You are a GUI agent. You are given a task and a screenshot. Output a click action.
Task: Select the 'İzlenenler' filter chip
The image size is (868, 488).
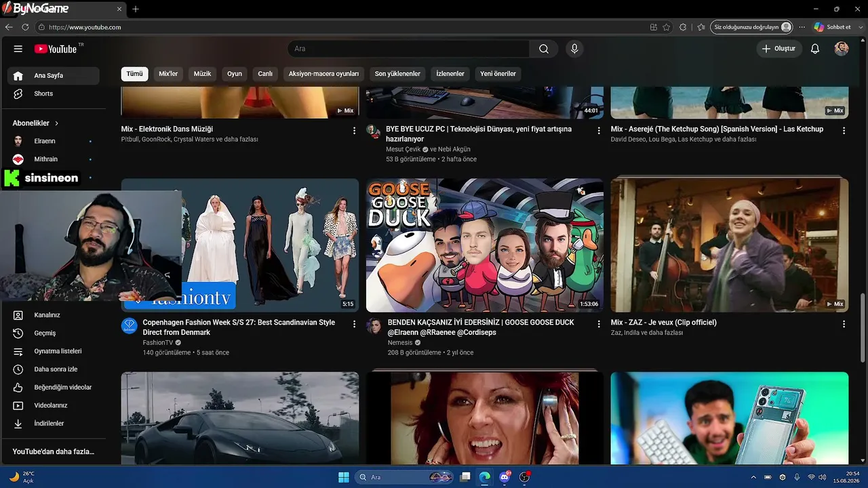450,74
